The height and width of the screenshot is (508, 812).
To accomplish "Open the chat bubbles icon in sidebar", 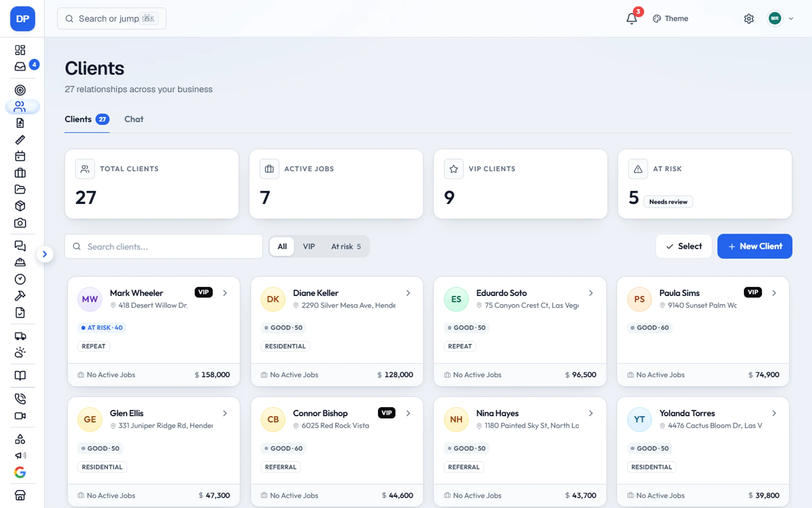I will (20, 246).
